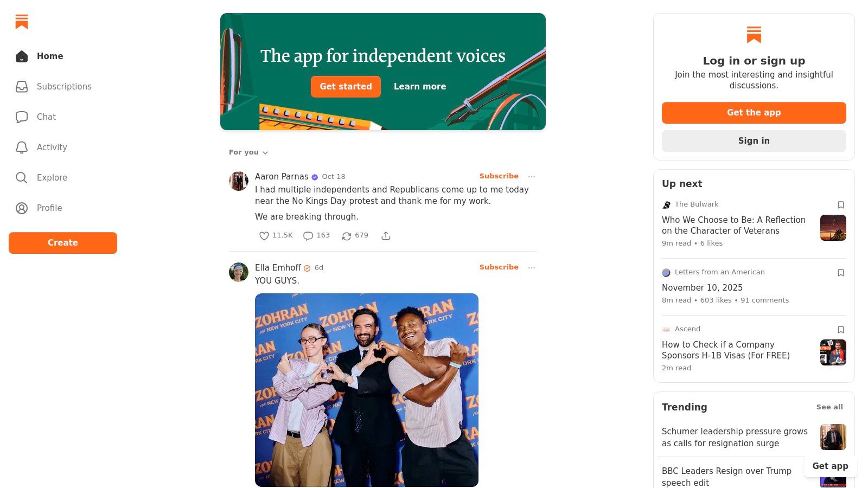Image resolution: width=868 pixels, height=488 pixels.
Task: Share Aaron Parnas's post
Action: 386,236
